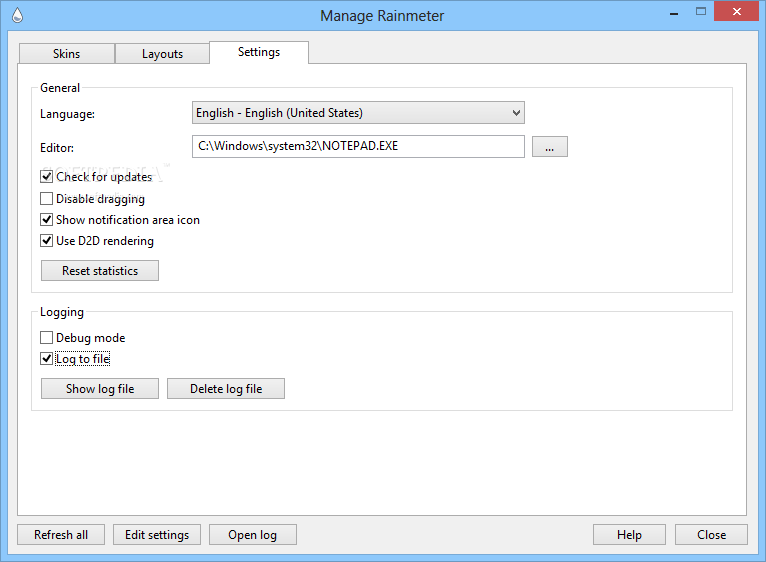Click the Editor: label
This screenshot has width=766, height=562.
click(x=57, y=148)
